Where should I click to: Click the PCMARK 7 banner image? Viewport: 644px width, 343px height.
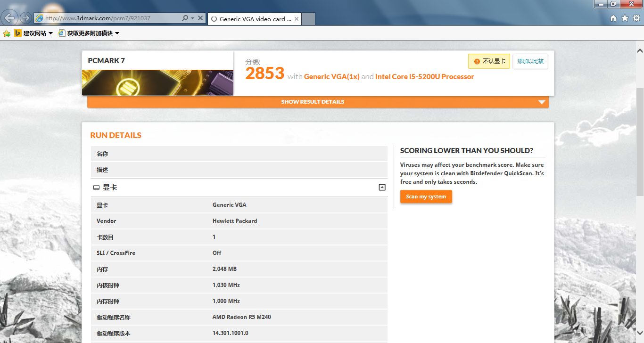[x=157, y=83]
